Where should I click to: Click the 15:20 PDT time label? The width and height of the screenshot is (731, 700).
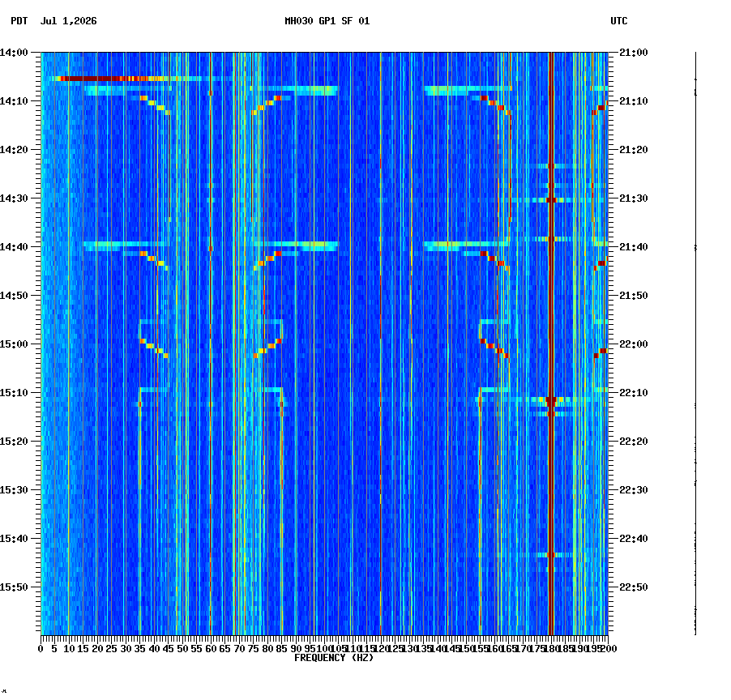coord(14,442)
